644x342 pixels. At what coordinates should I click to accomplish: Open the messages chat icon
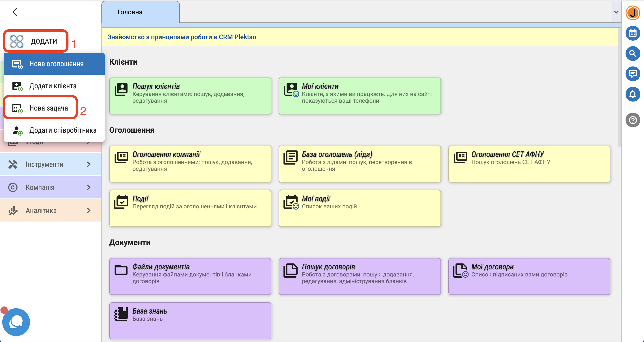coord(632,74)
